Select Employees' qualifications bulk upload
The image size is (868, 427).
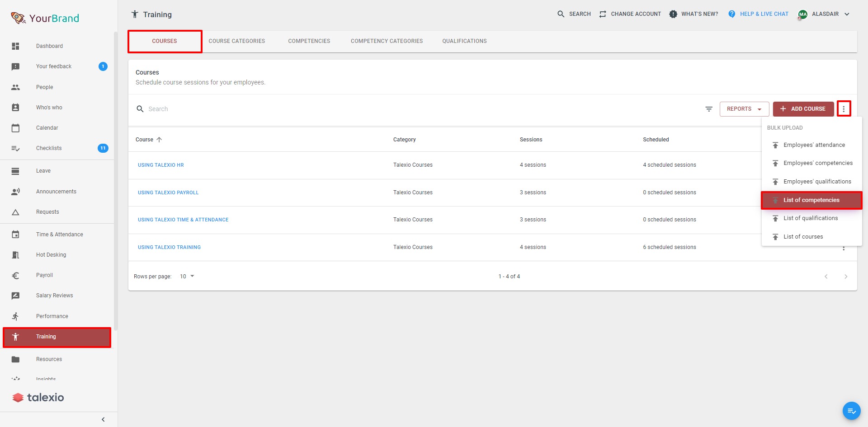click(x=812, y=182)
